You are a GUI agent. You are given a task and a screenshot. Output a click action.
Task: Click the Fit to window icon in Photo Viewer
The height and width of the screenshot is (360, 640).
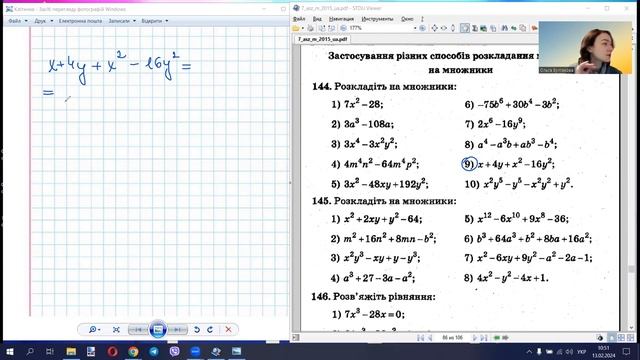(x=116, y=329)
